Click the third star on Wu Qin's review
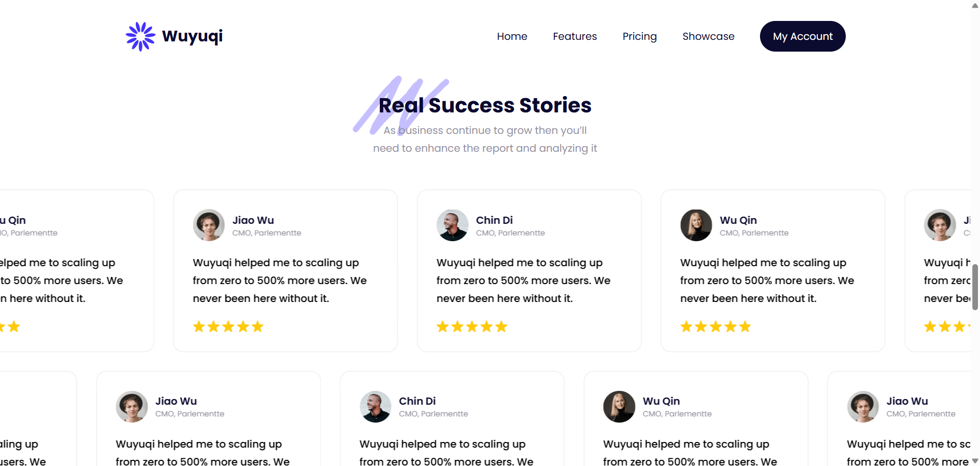The image size is (980, 466). pos(716,327)
